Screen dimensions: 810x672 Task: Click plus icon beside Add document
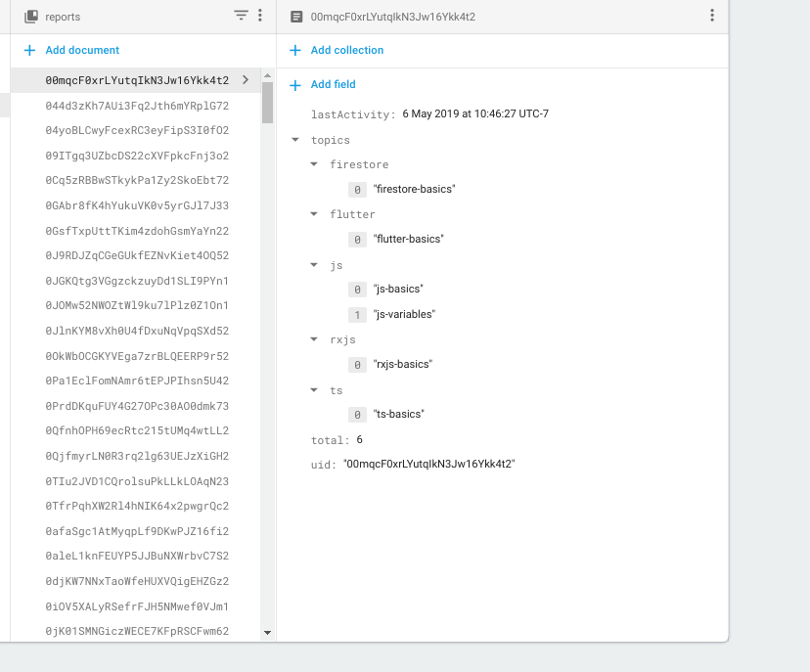tap(29, 50)
